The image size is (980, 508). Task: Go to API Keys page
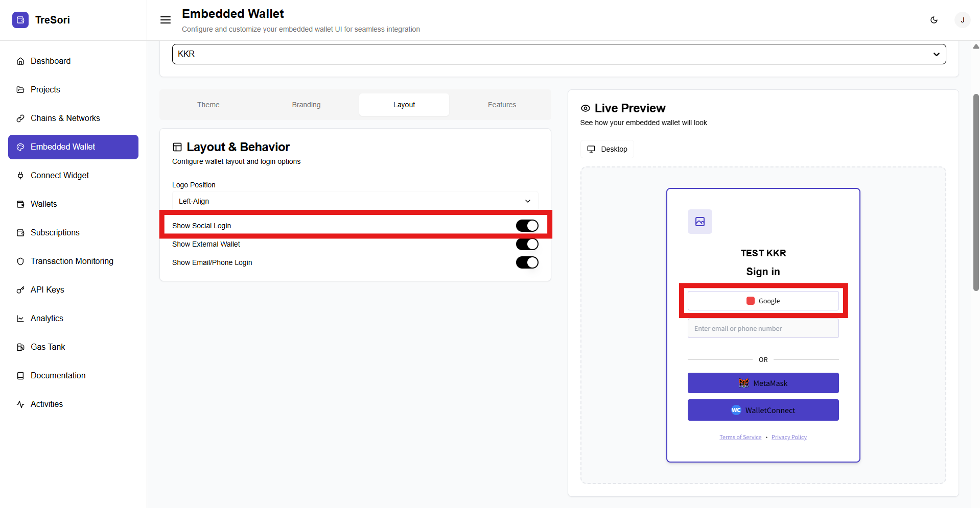pos(47,289)
